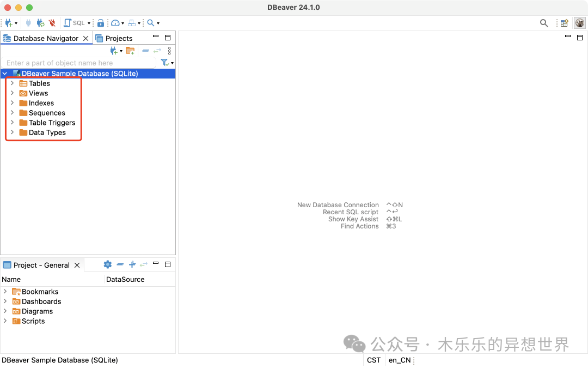Click Collapse All icon in Project panel
Viewport: 588px width, 368px height.
120,264
